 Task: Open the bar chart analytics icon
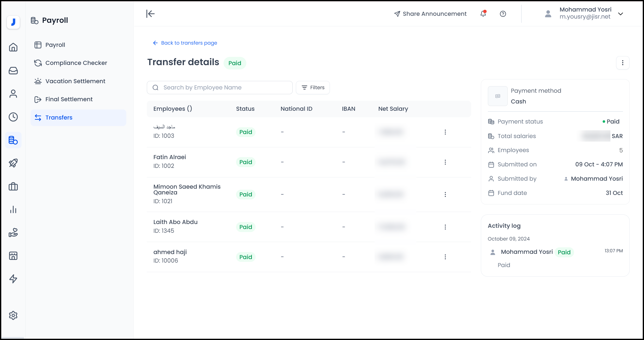click(13, 209)
